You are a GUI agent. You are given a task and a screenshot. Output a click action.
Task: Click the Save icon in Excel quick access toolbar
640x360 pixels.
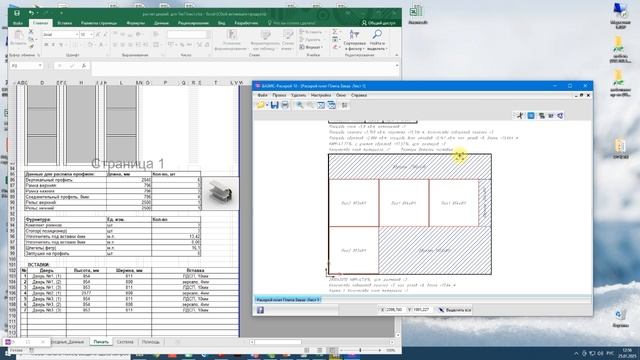[x=17, y=13]
